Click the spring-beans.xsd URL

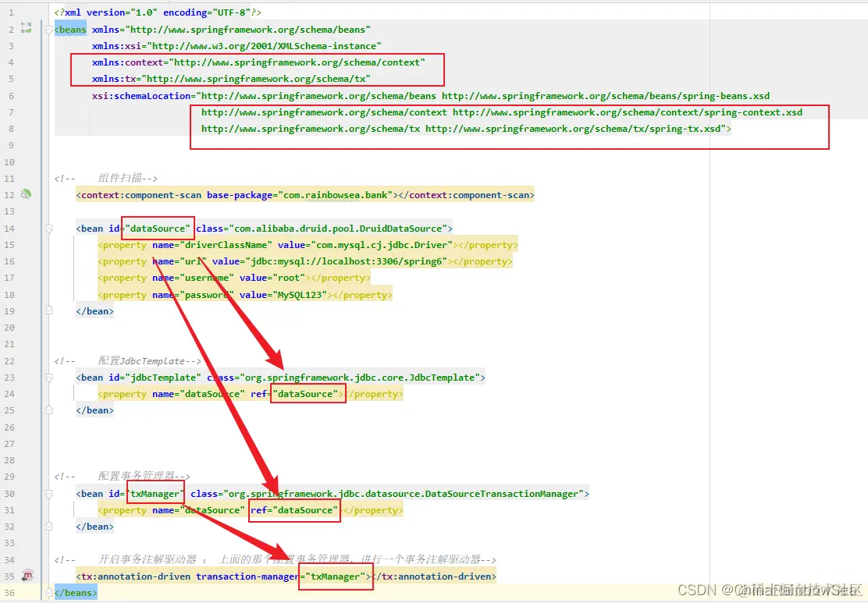pyautogui.click(x=606, y=96)
